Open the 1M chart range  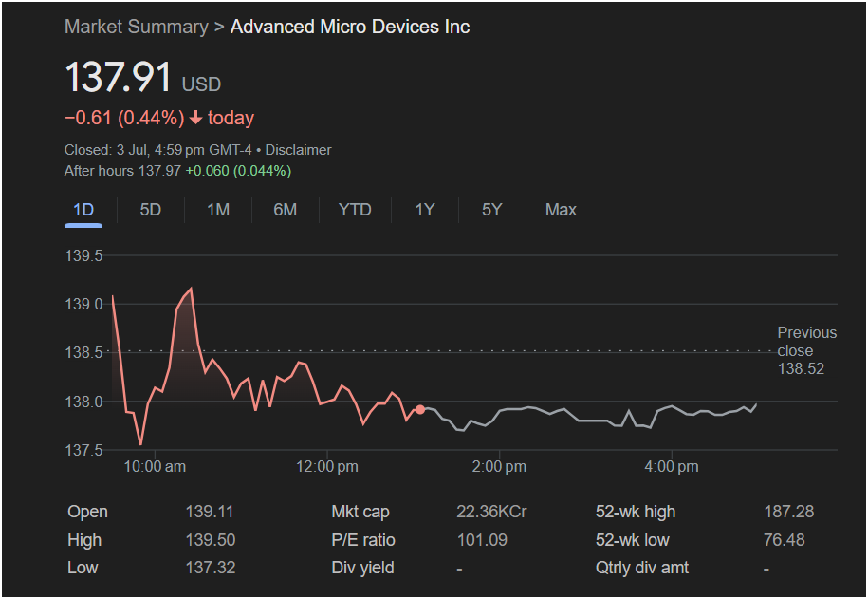point(218,210)
